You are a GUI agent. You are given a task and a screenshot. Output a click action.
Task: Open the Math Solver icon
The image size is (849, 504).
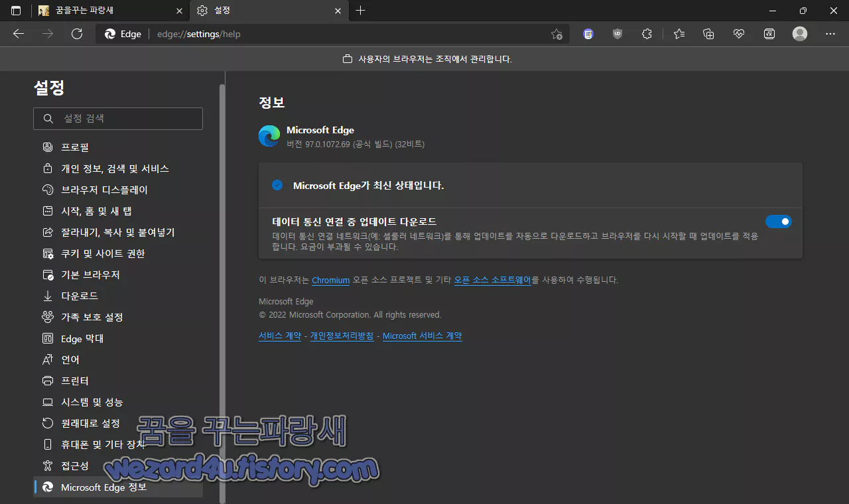click(769, 34)
